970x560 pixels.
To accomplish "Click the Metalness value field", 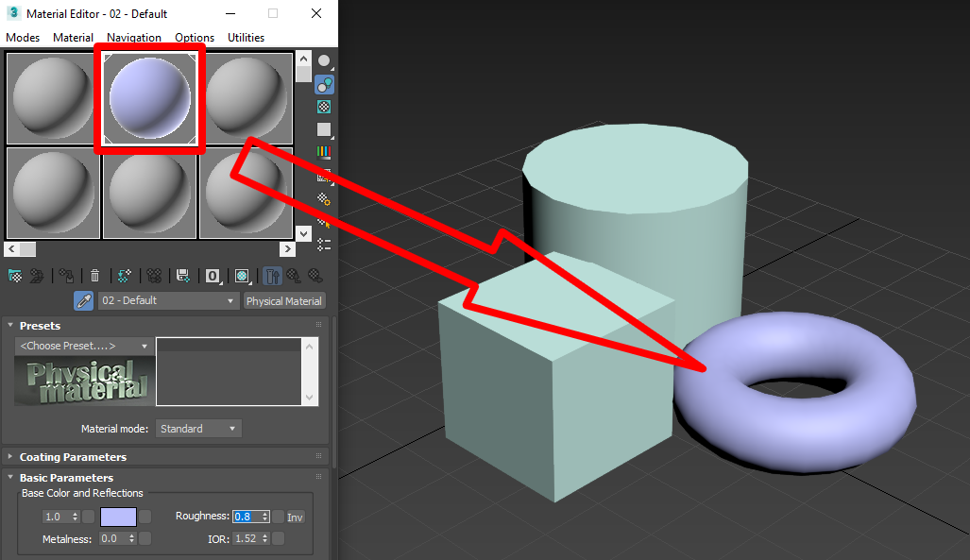I will pyautogui.click(x=113, y=539).
